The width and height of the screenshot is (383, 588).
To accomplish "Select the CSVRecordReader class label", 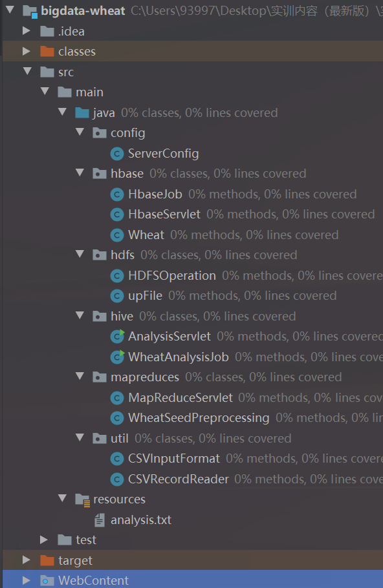I will 179,479.
